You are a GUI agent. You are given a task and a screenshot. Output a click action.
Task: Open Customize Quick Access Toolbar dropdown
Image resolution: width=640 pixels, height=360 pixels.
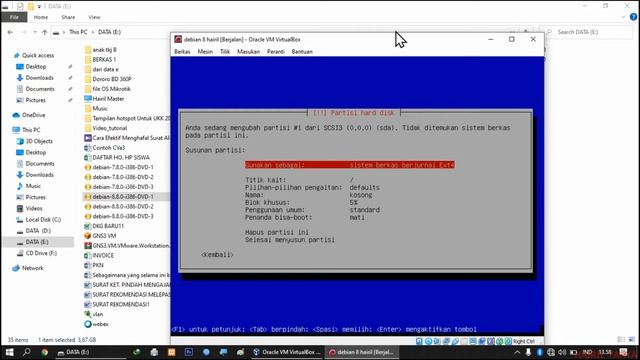coord(39,7)
